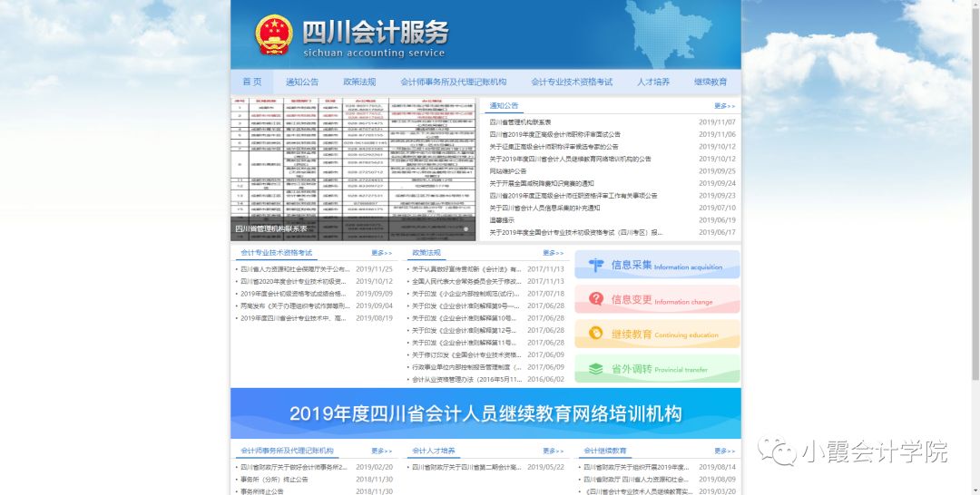Viewport: 980px width, 495px height.
Task: Open policy 全国人民代表大会常务委员会关于修改
Action: point(466,282)
